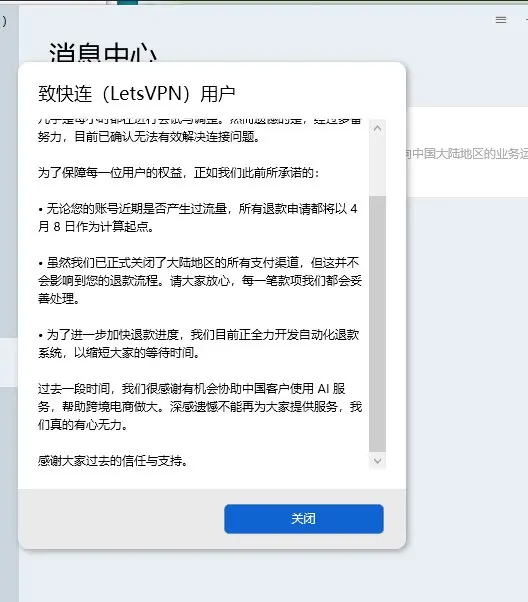528x602 pixels.
Task: Click the scrollbar up arrow
Action: tap(377, 128)
